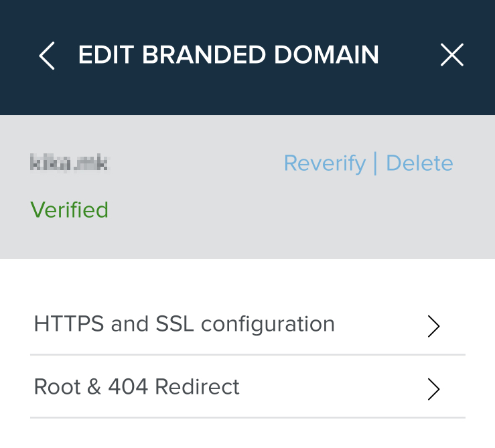The height and width of the screenshot is (448, 495).
Task: Delete the branded domain
Action: [x=419, y=163]
